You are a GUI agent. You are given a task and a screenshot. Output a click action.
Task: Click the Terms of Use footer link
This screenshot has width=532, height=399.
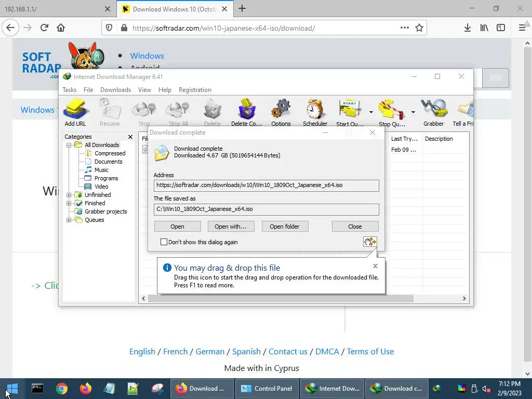click(370, 352)
